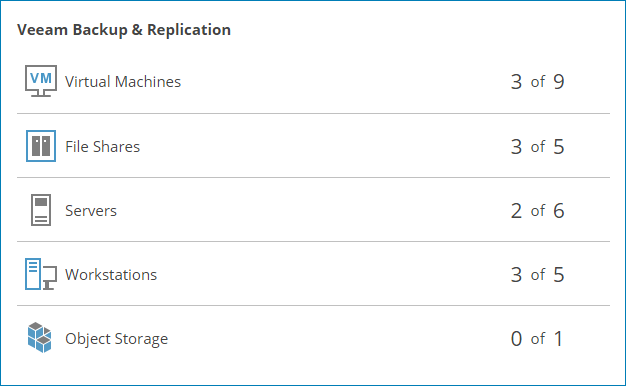Click number 0 in Object Storage row
Screen dimensions: 626x386
[516, 339]
